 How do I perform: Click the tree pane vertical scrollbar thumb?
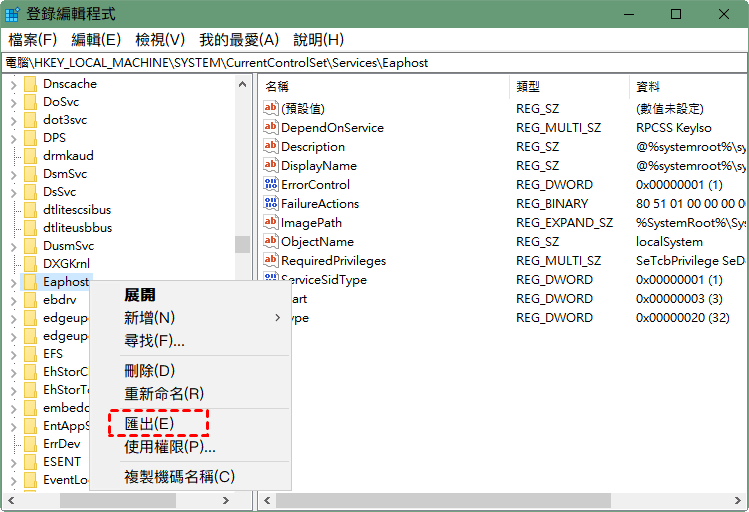tap(242, 244)
